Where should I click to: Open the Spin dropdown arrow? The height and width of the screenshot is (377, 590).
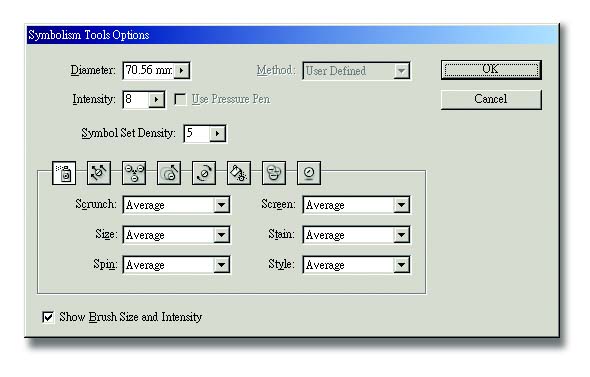tap(222, 265)
